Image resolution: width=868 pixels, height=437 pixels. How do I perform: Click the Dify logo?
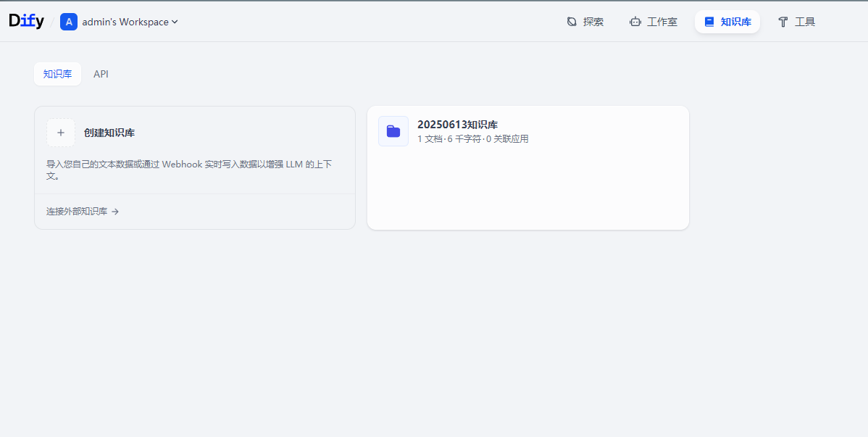click(26, 22)
